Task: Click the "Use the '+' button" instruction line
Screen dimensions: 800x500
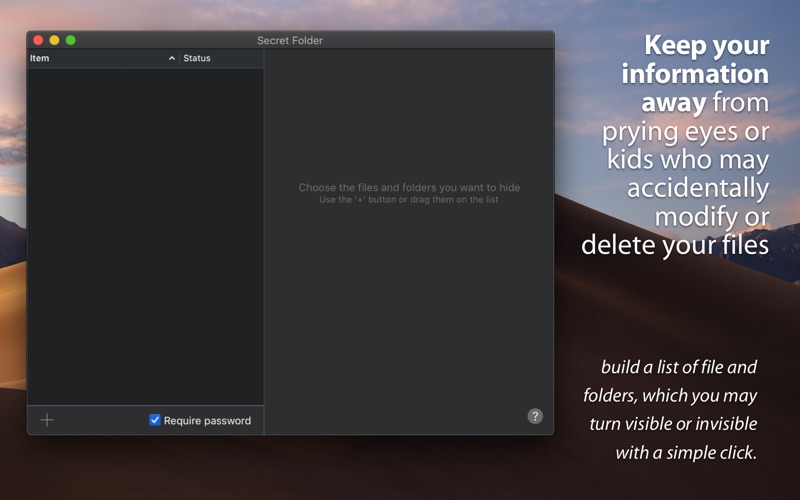Action: coord(409,199)
